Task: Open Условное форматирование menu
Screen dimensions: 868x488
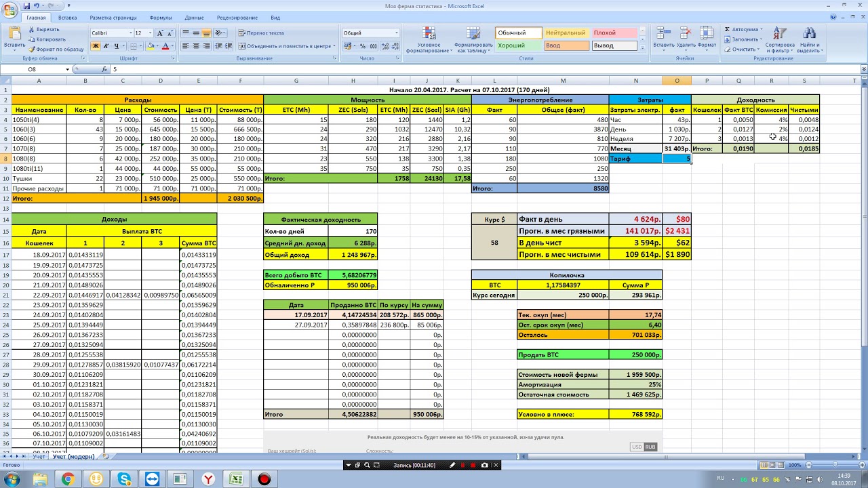Action: [429, 39]
